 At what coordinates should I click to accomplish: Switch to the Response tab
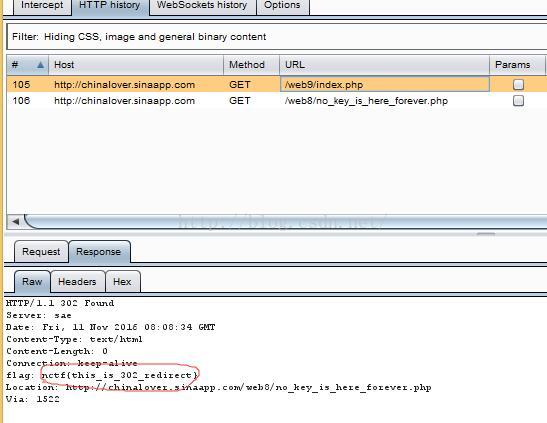click(x=99, y=251)
